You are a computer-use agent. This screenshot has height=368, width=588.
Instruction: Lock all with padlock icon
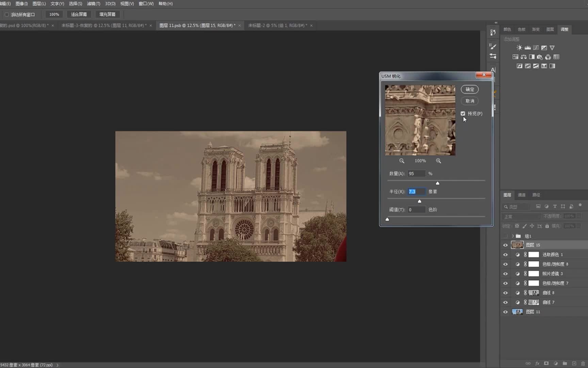click(547, 226)
